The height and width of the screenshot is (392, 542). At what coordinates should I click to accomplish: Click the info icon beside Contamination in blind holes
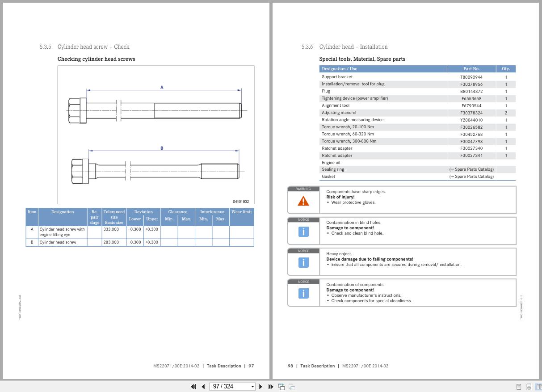pos(303,232)
